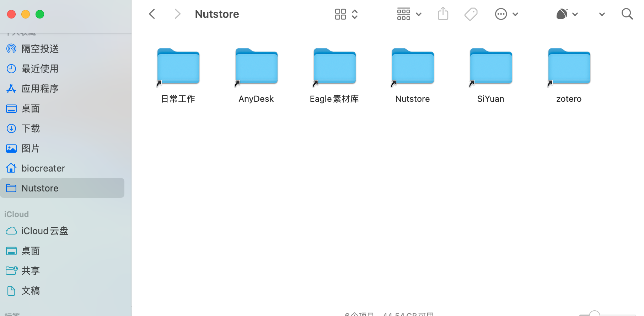
Task: Go back with the left chevron
Action: (152, 14)
